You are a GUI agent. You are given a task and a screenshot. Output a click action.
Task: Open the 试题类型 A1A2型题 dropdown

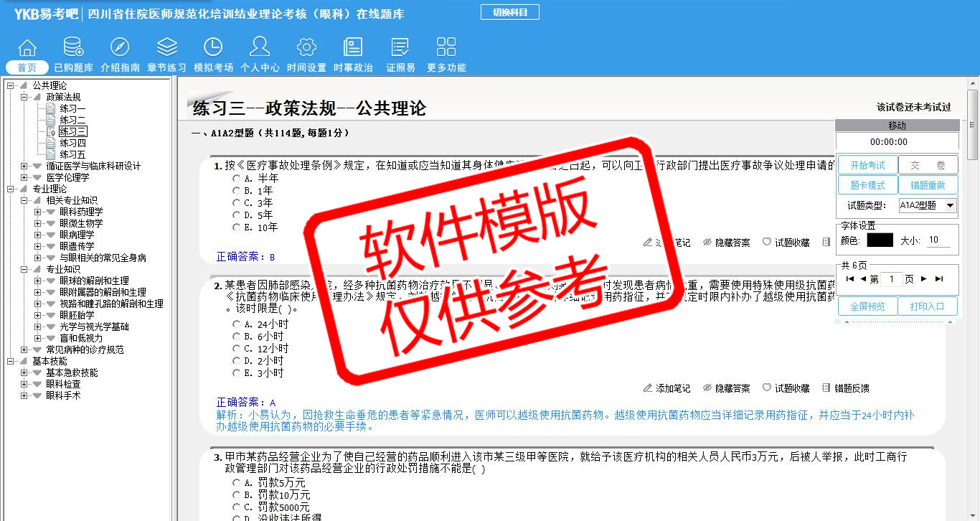click(x=928, y=205)
